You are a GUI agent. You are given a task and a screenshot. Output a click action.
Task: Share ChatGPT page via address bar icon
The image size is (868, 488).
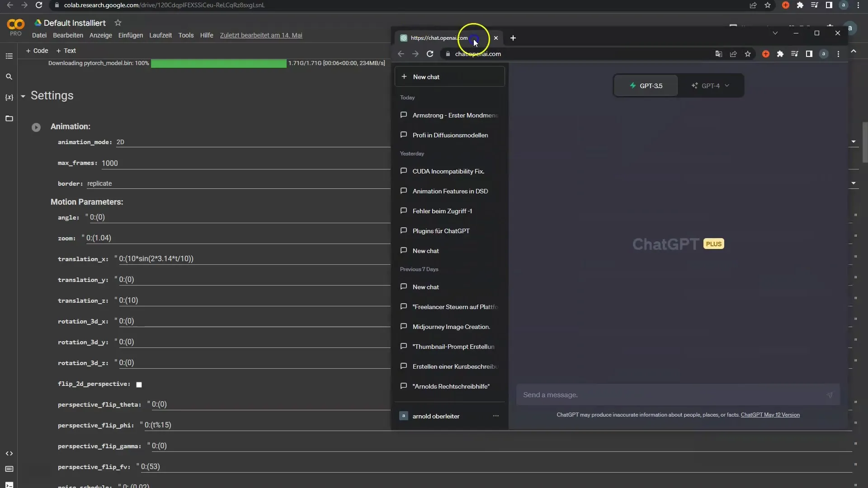733,54
